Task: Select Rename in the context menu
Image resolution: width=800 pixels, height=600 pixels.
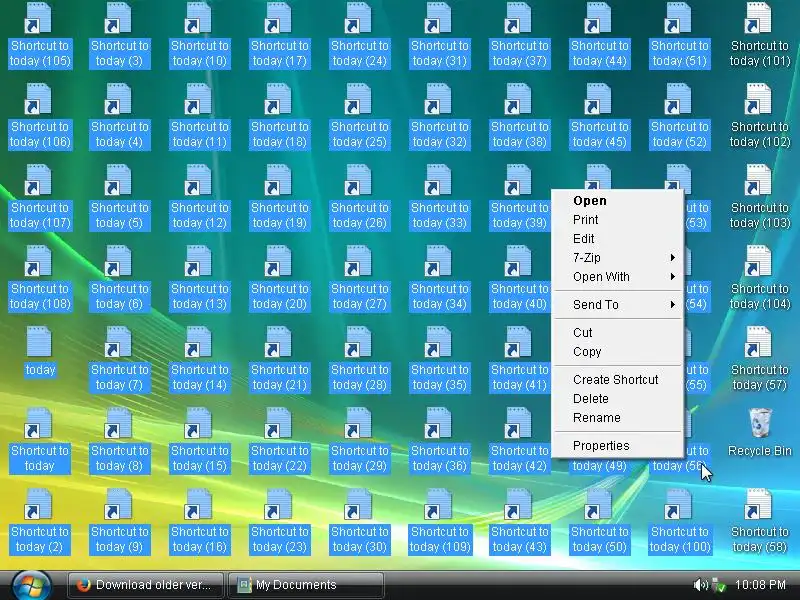Action: tap(618, 417)
